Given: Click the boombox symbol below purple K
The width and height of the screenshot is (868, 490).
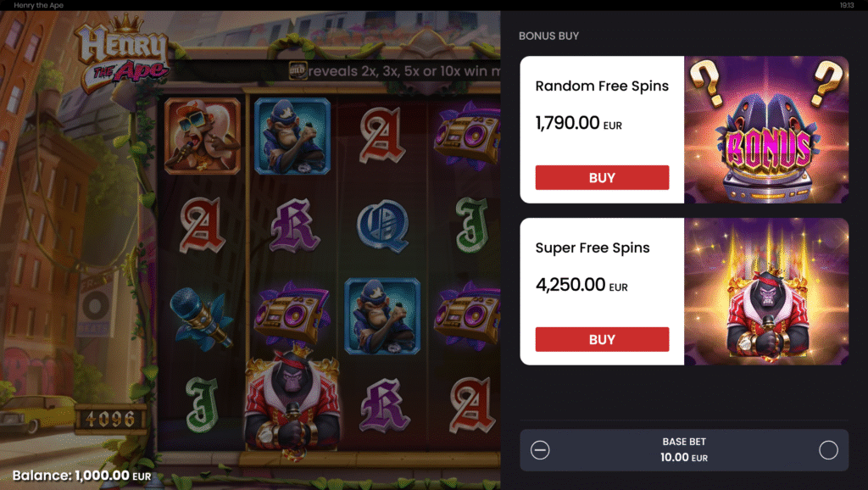Looking at the screenshot, I should (x=292, y=313).
